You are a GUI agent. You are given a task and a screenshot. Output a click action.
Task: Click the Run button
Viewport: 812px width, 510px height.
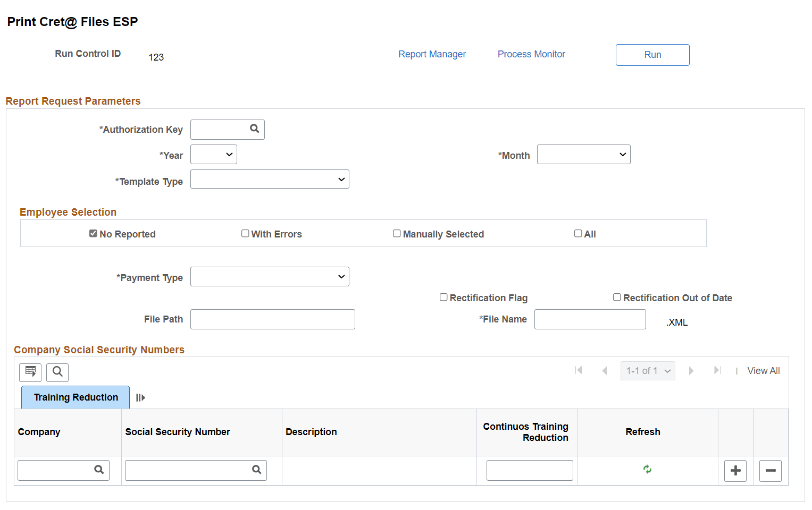652,55
